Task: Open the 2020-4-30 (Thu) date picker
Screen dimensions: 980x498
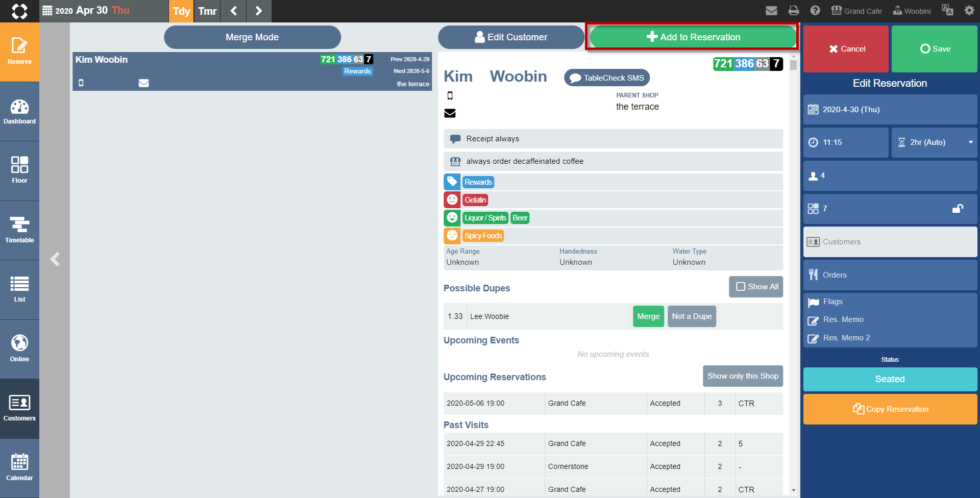Action: 890,110
